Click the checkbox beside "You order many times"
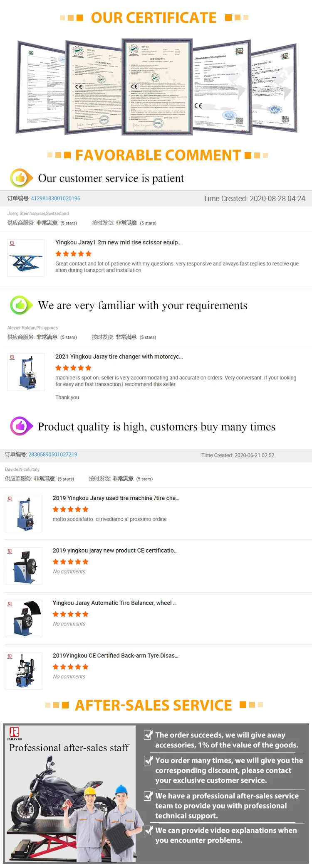This screenshot has width=312, height=868. coord(148,760)
